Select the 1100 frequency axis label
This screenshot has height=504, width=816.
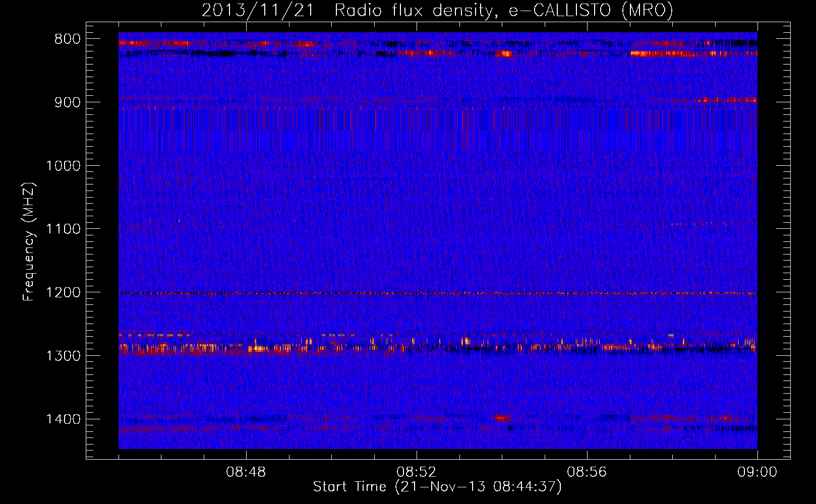point(64,229)
